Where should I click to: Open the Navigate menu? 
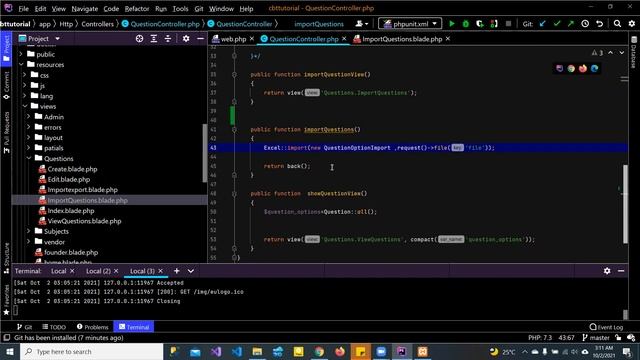(x=84, y=8)
